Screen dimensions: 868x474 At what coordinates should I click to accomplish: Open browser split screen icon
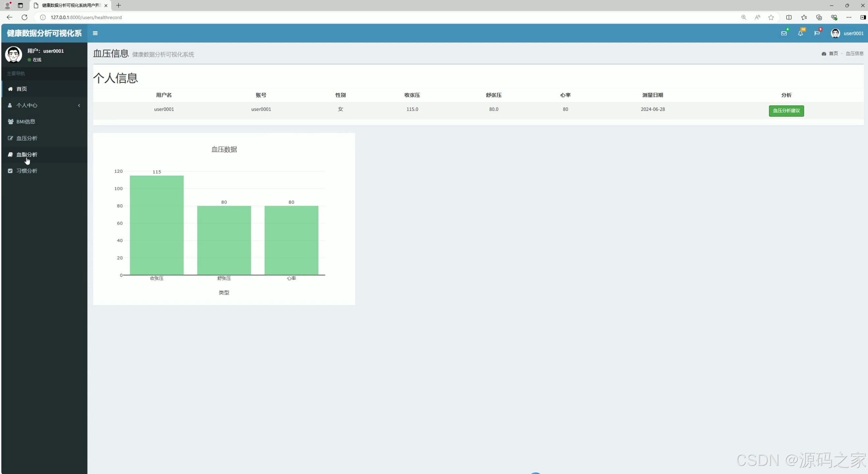coord(789,17)
